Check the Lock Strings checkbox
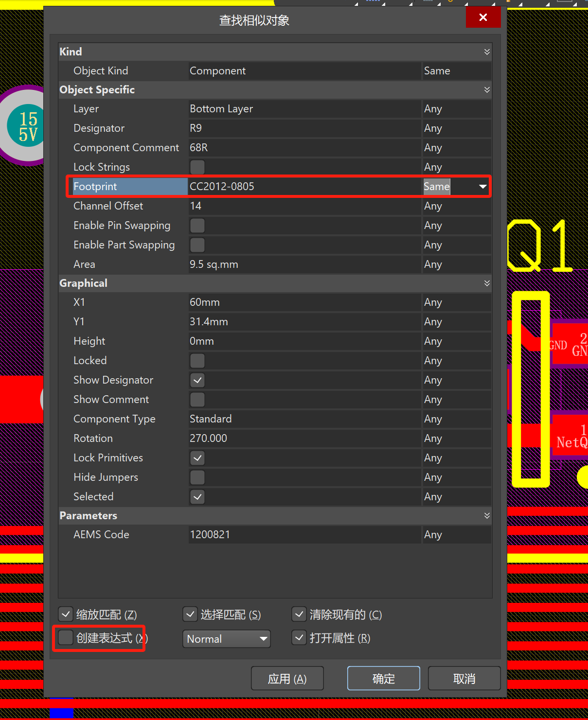588x720 pixels. 197,167
